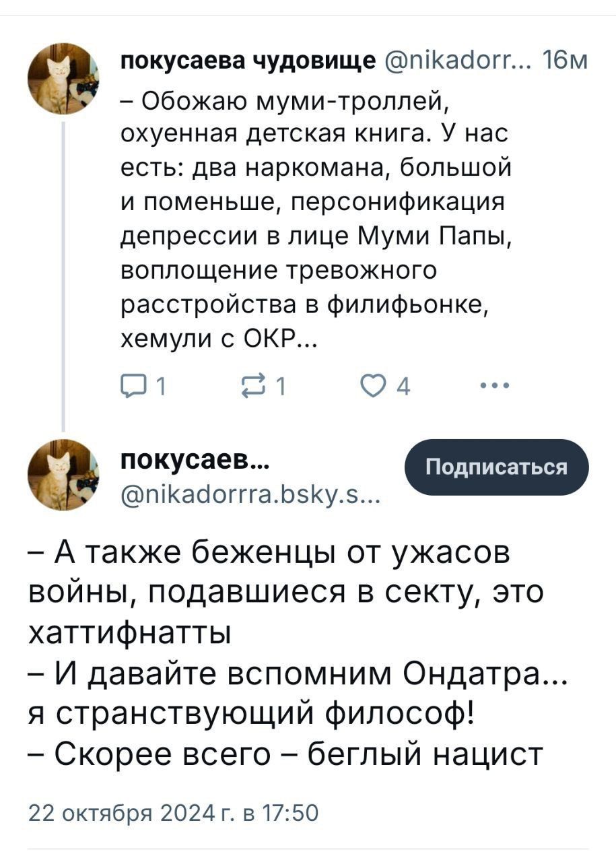Screen dimensions: 616x862
Task: Repost the parent post via arrows icon
Action: 259,387
